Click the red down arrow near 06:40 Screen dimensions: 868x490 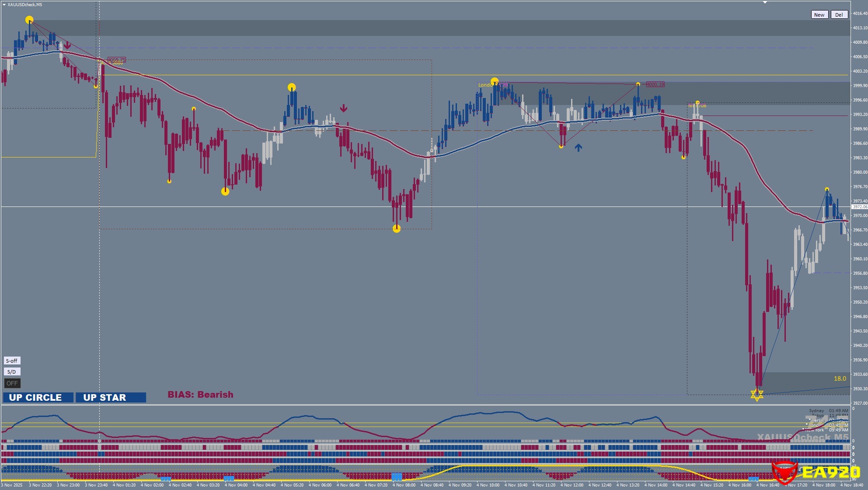tap(344, 108)
